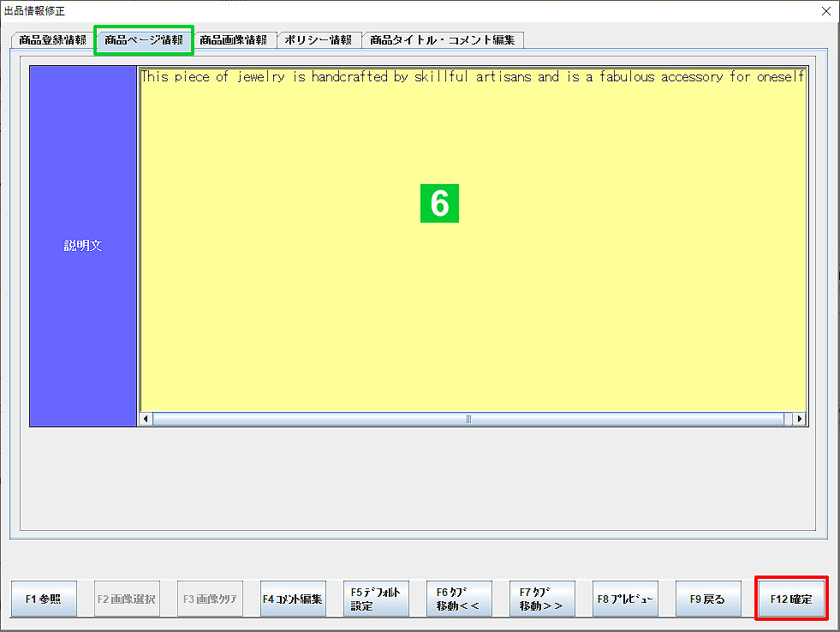Click the horizontal scrollbar thumb
This screenshot has width=840, height=632.
[x=468, y=420]
